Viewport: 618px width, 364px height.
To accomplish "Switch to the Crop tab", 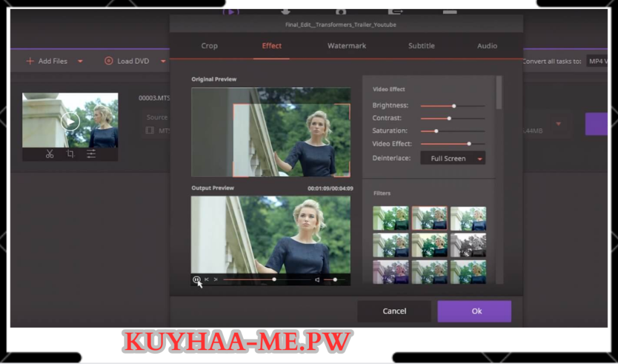I will click(209, 46).
